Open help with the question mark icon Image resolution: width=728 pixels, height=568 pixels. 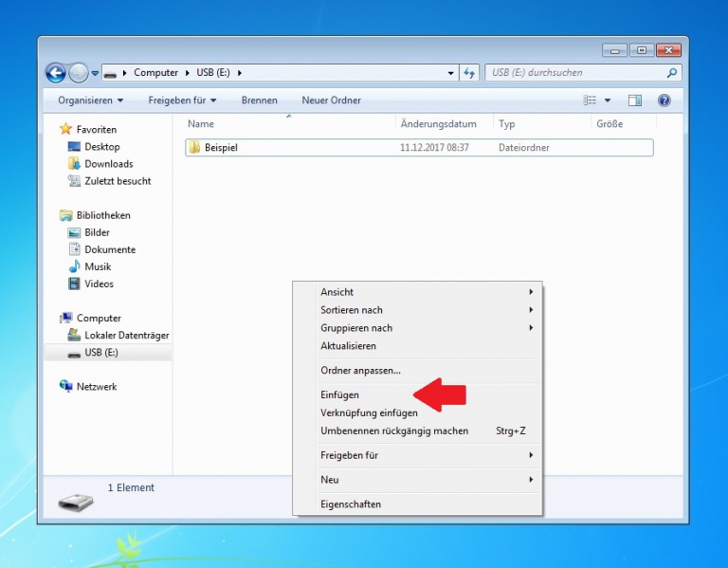click(664, 101)
